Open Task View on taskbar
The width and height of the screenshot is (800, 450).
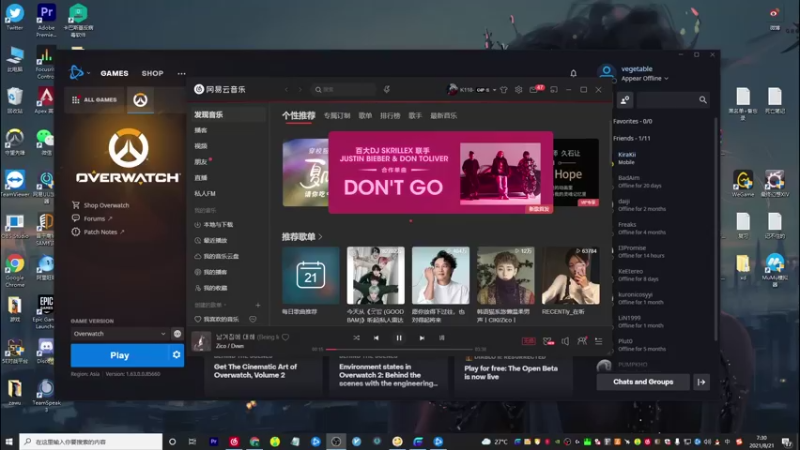pos(192,441)
